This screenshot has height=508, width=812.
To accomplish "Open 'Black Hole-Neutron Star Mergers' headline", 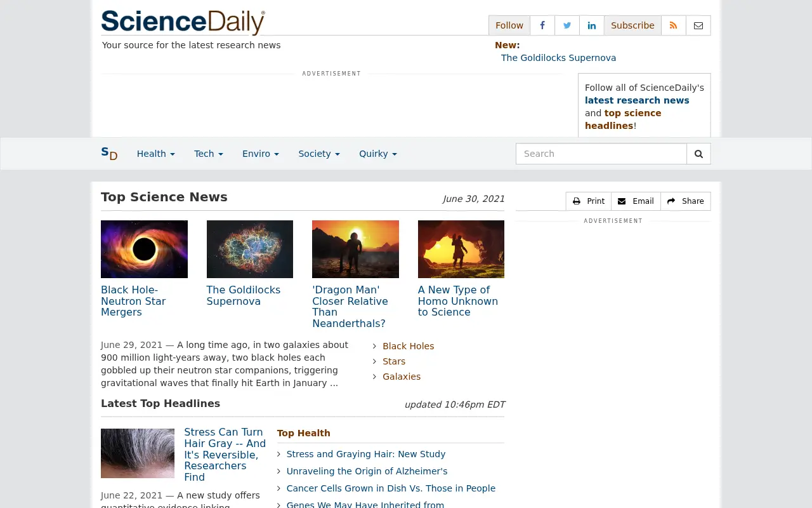I will click(133, 301).
